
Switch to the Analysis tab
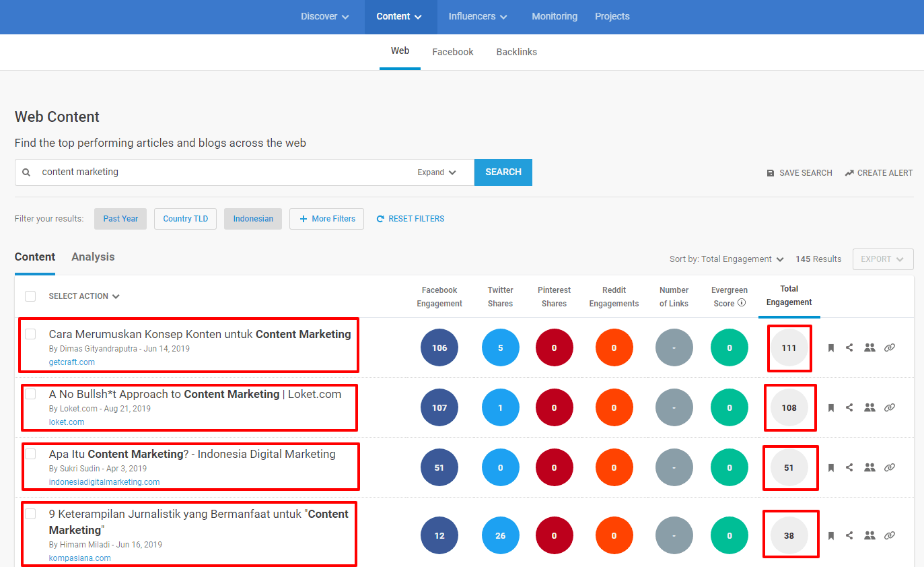93,257
